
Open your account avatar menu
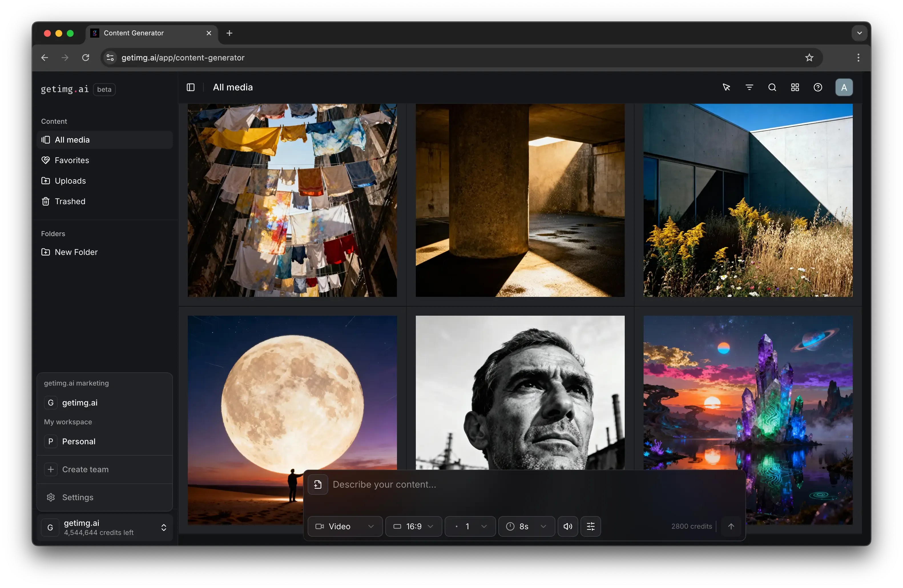pos(844,87)
